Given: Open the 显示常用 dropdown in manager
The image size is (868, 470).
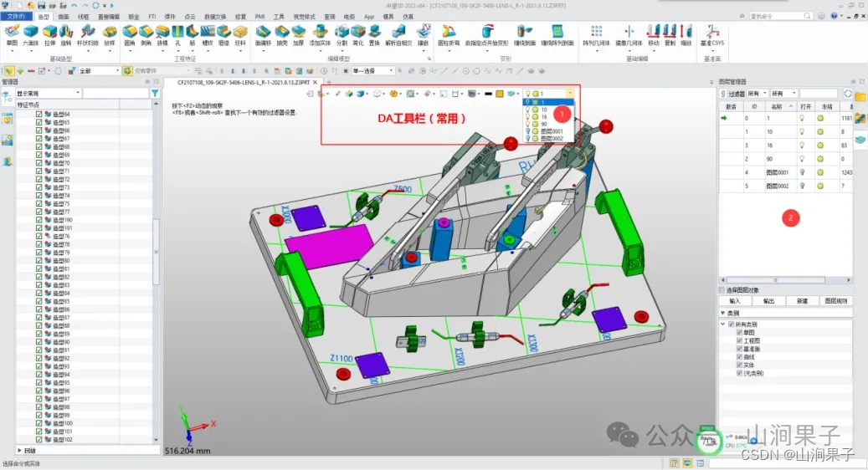Looking at the screenshot, I should (49, 94).
